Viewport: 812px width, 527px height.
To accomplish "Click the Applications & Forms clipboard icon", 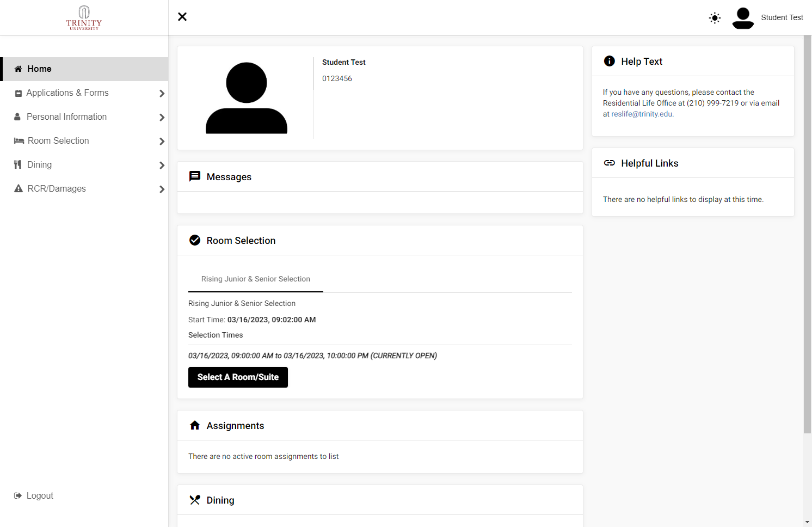I will point(19,94).
